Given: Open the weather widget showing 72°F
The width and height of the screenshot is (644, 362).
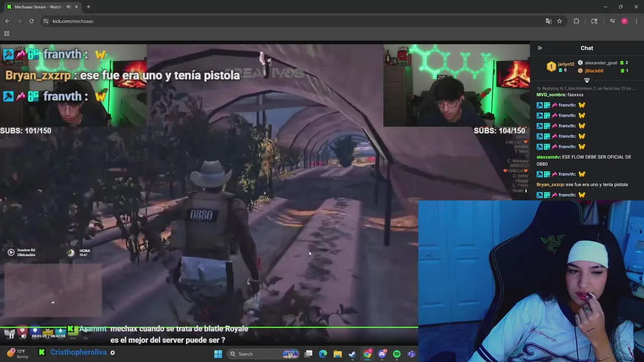Looking at the screenshot, I should 18,354.
